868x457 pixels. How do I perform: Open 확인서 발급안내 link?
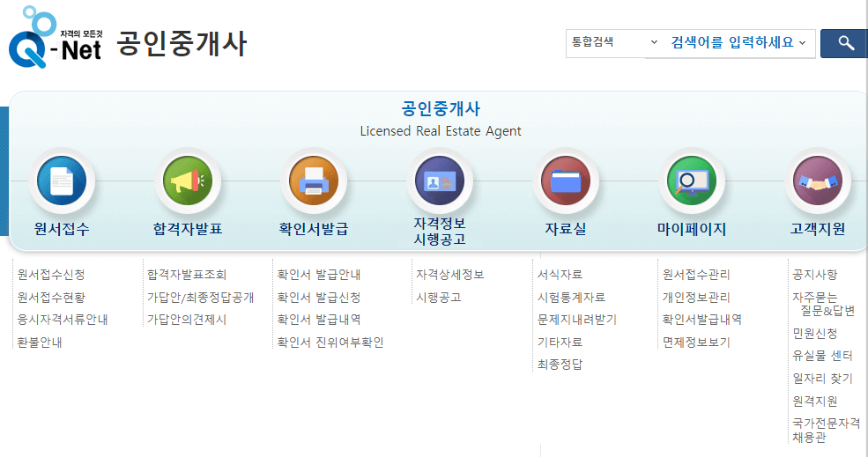point(319,275)
